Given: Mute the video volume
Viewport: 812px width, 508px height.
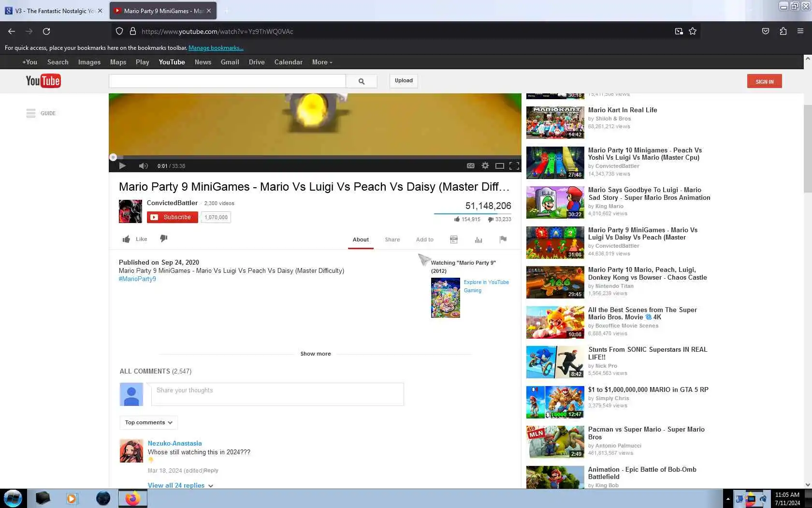Looking at the screenshot, I should click(143, 165).
